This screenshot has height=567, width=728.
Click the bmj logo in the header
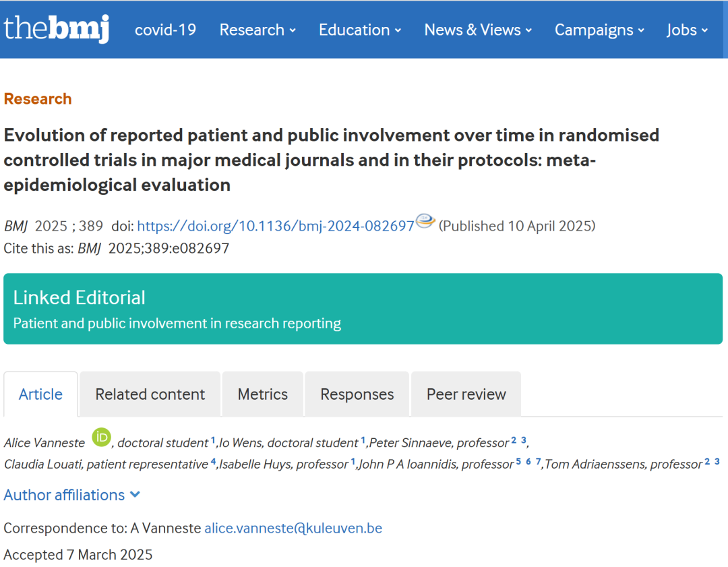click(x=57, y=29)
